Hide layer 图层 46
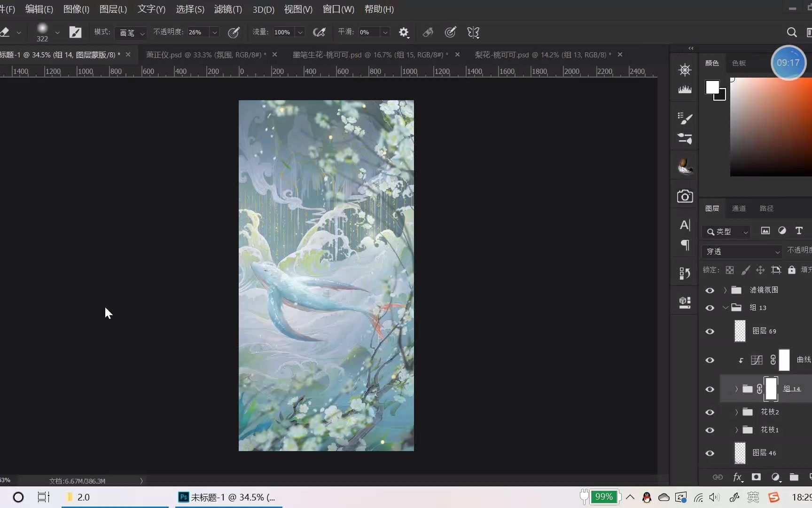The height and width of the screenshot is (508, 812). point(710,453)
